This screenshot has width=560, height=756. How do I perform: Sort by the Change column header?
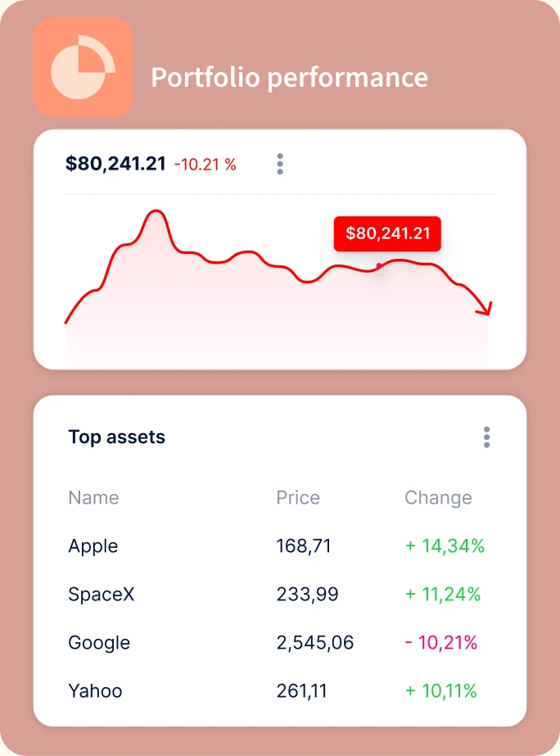tap(438, 498)
